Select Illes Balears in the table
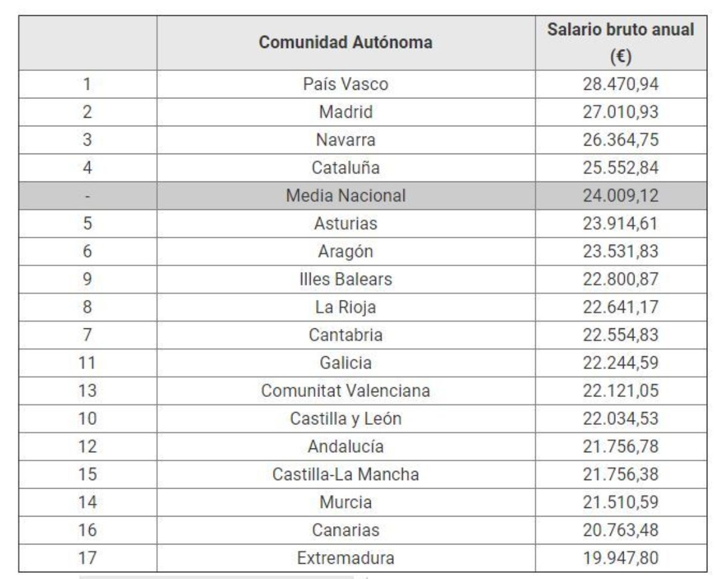Viewport: 728px width, 579px height. 345,279
